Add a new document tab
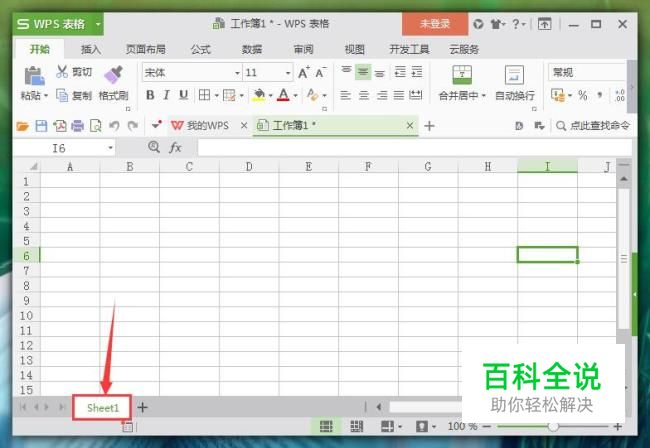650x448 pixels. 429,126
